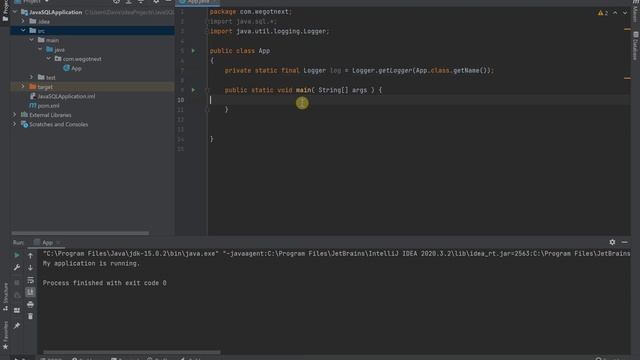Open Database tool window on right
Screen dimensions: 640x360
[636, 46]
